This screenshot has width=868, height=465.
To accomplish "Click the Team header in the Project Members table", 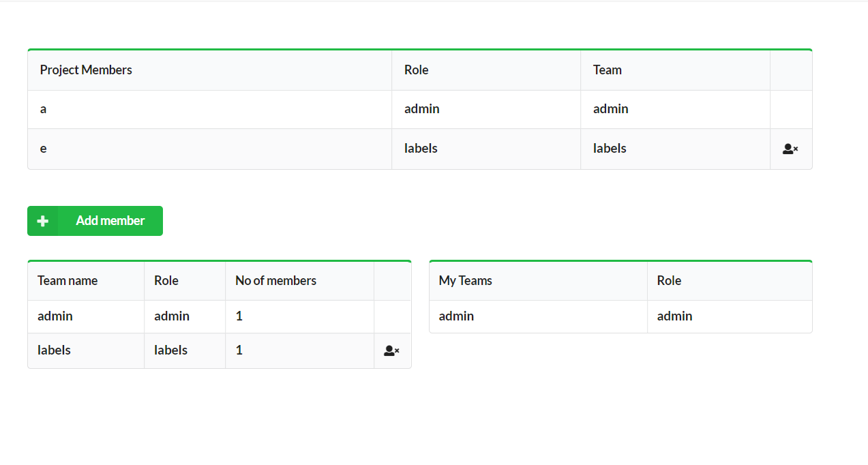I will (606, 70).
